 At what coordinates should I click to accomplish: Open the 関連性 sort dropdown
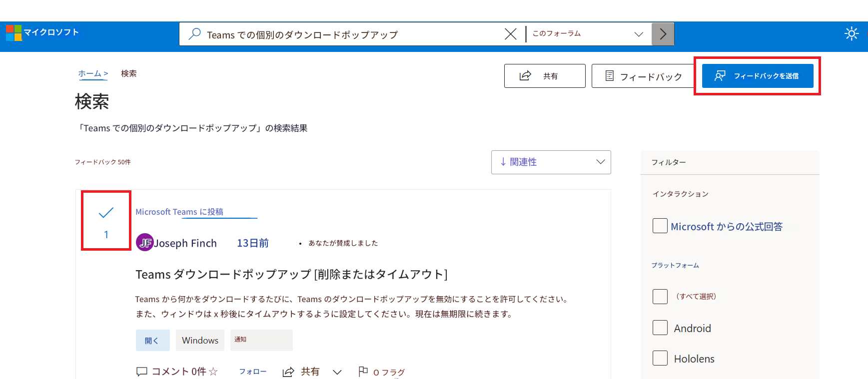click(551, 162)
